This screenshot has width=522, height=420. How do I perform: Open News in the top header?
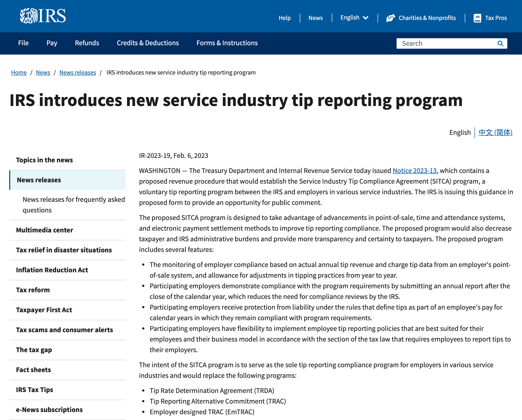click(x=316, y=18)
